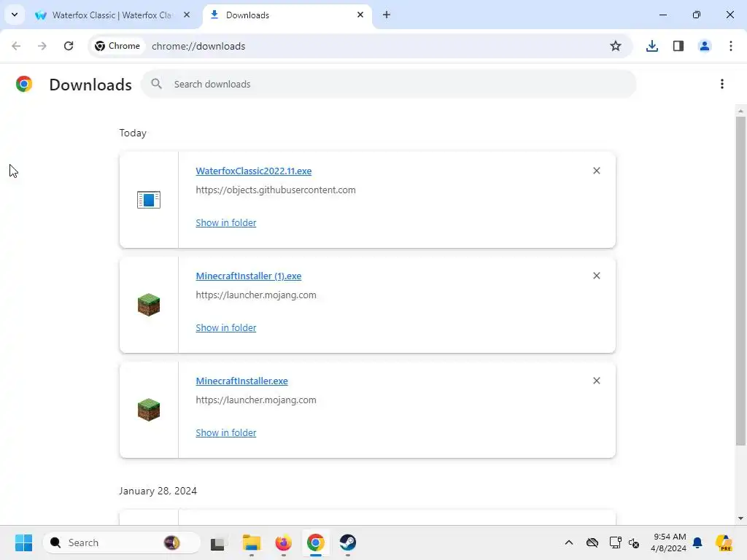Open the Downloads page more actions menu
The width and height of the screenshot is (747, 560).
click(722, 84)
